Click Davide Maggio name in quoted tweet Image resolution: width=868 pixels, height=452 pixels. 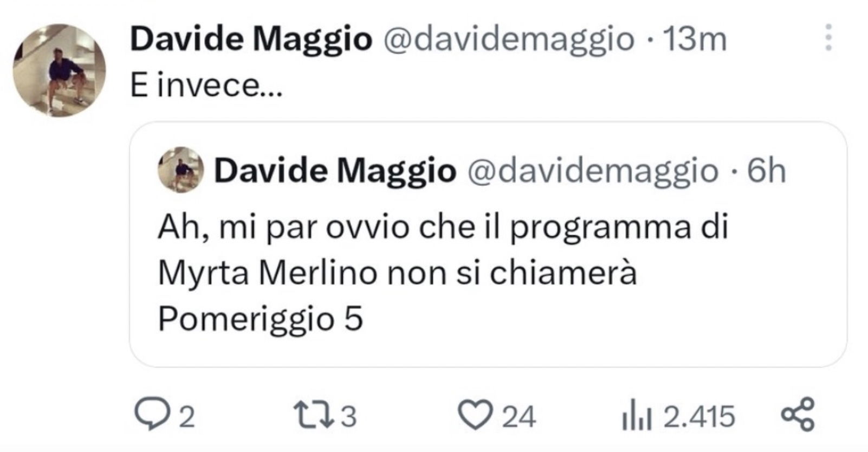pyautogui.click(x=335, y=171)
